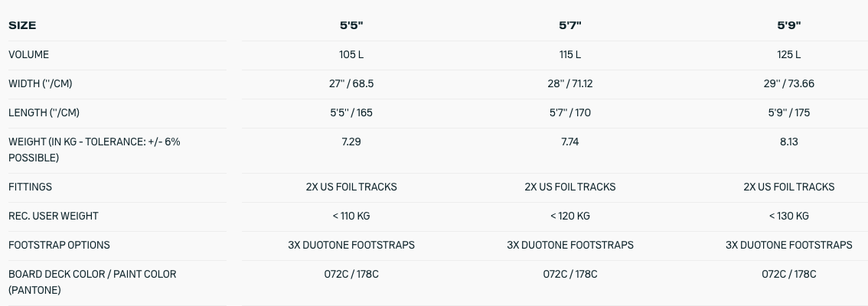Select the 5'7" size column header
The image size is (868, 306).
pyautogui.click(x=570, y=25)
